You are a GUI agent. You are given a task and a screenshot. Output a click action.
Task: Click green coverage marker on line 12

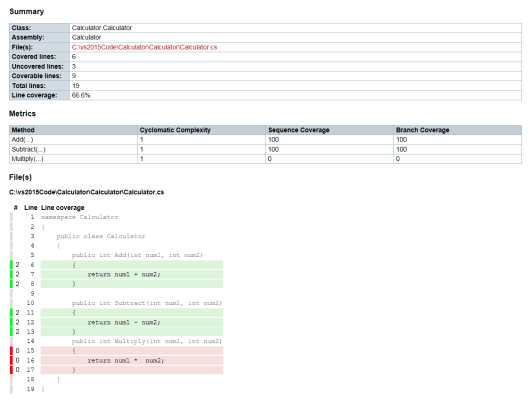point(11,322)
